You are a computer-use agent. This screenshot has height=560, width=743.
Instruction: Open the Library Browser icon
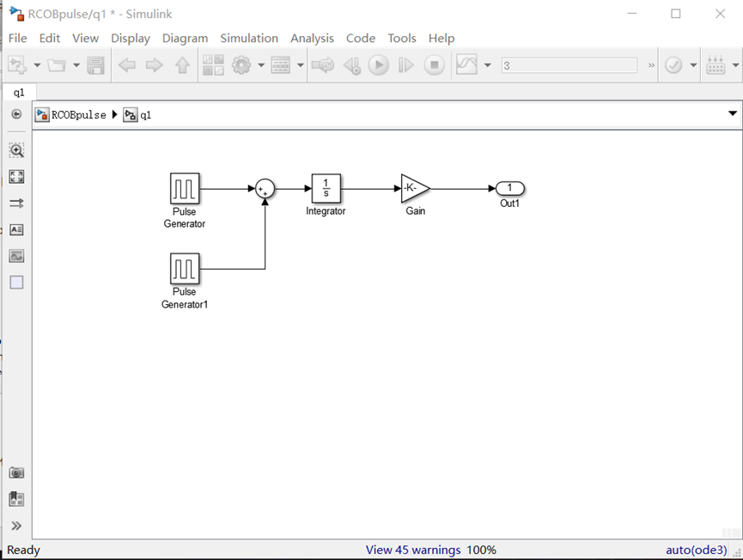[213, 65]
